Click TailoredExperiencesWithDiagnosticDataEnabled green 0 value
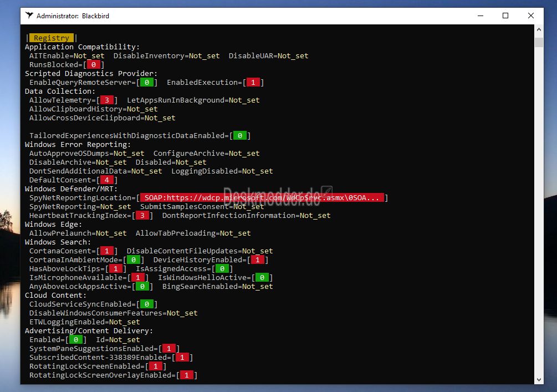 click(x=240, y=136)
